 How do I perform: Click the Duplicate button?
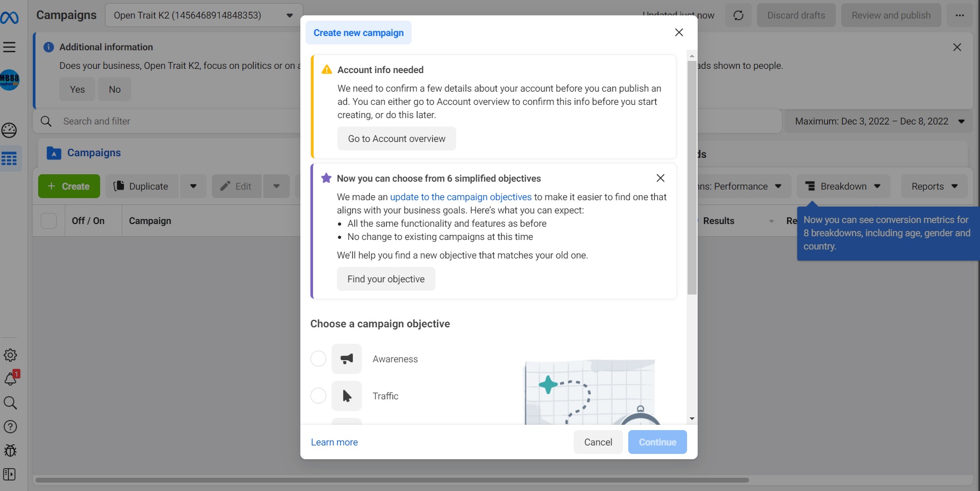click(141, 186)
